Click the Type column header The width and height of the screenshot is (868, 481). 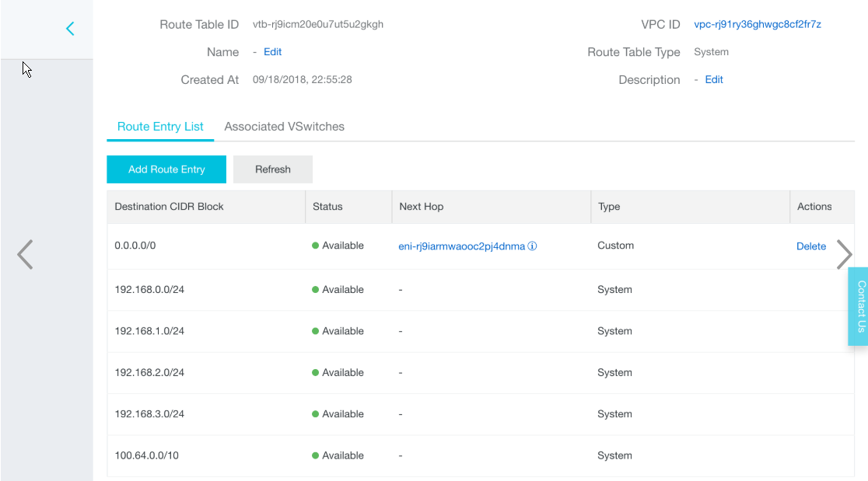click(609, 207)
